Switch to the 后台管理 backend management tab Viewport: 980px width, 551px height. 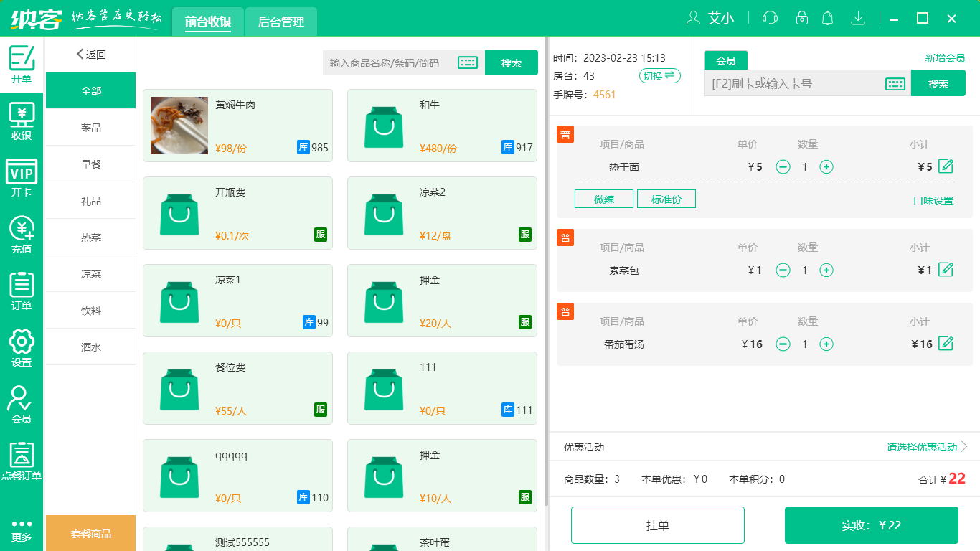tap(281, 22)
